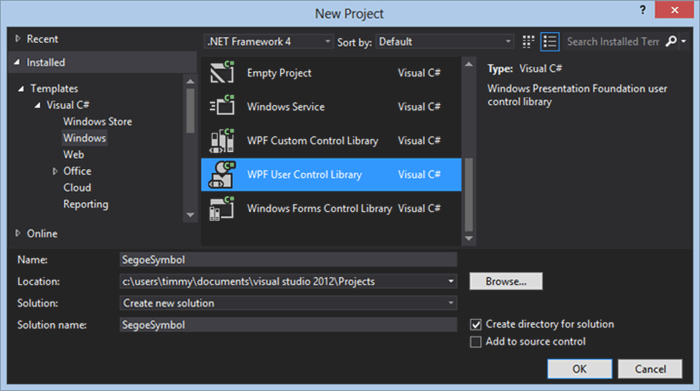Collapse the Visual C# tree node
This screenshot has width=700, height=391.
click(x=38, y=105)
